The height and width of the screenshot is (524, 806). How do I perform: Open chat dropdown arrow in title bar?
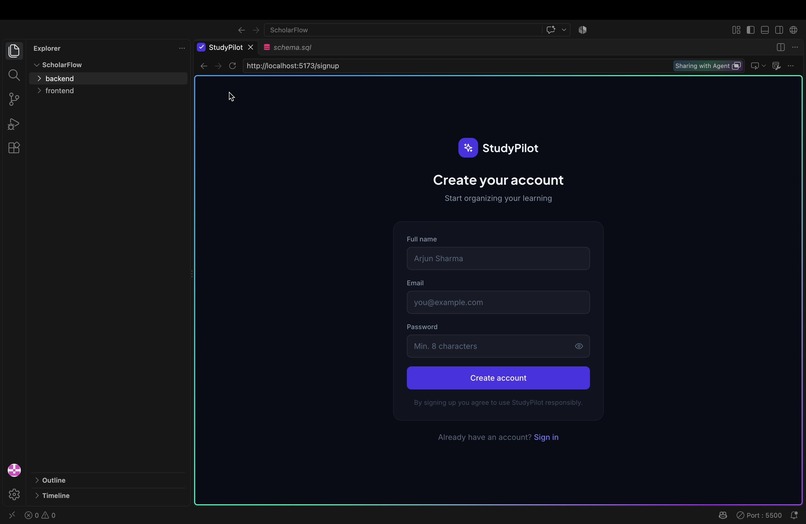(564, 30)
